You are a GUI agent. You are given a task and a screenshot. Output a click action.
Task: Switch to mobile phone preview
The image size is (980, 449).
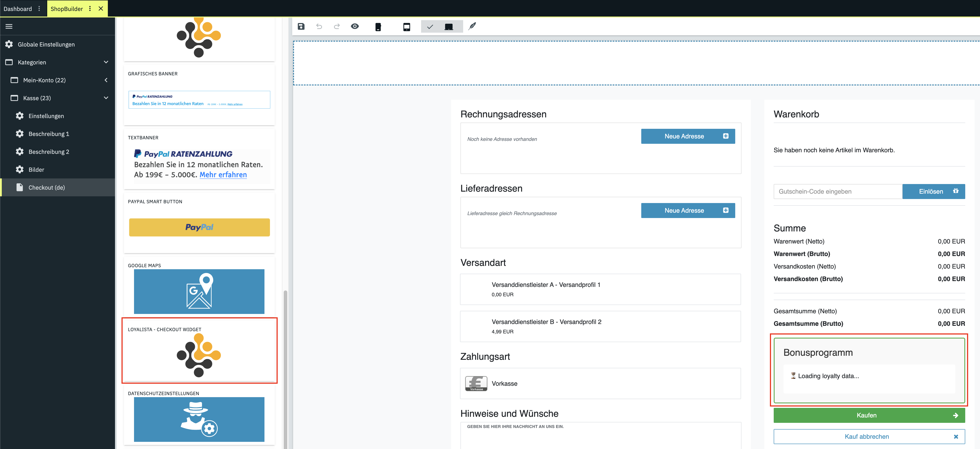point(378,27)
